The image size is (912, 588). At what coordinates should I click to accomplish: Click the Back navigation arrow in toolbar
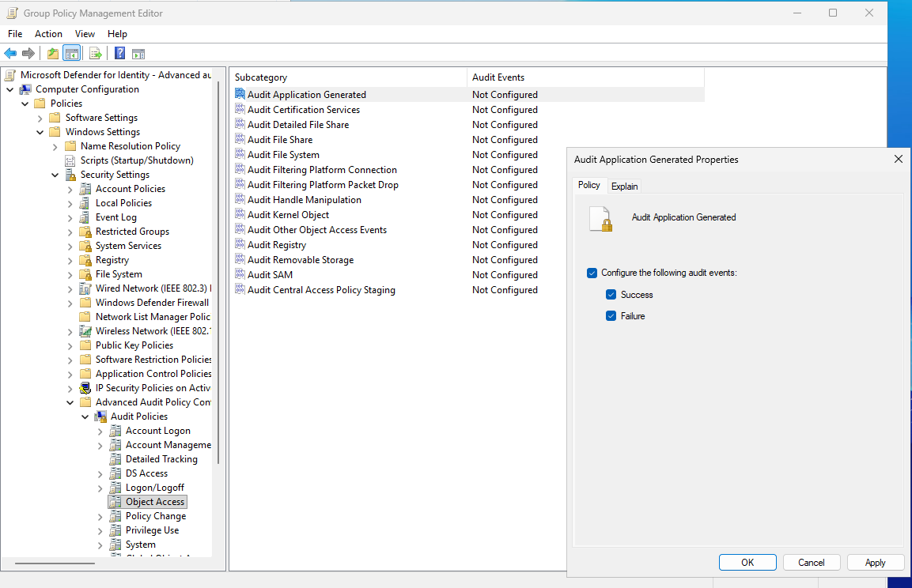click(x=9, y=53)
